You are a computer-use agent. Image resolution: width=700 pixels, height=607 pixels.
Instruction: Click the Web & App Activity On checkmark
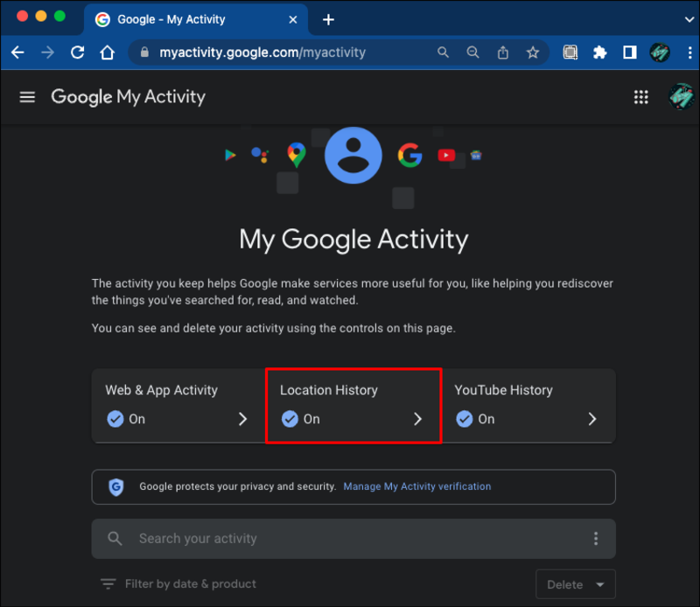coord(115,419)
